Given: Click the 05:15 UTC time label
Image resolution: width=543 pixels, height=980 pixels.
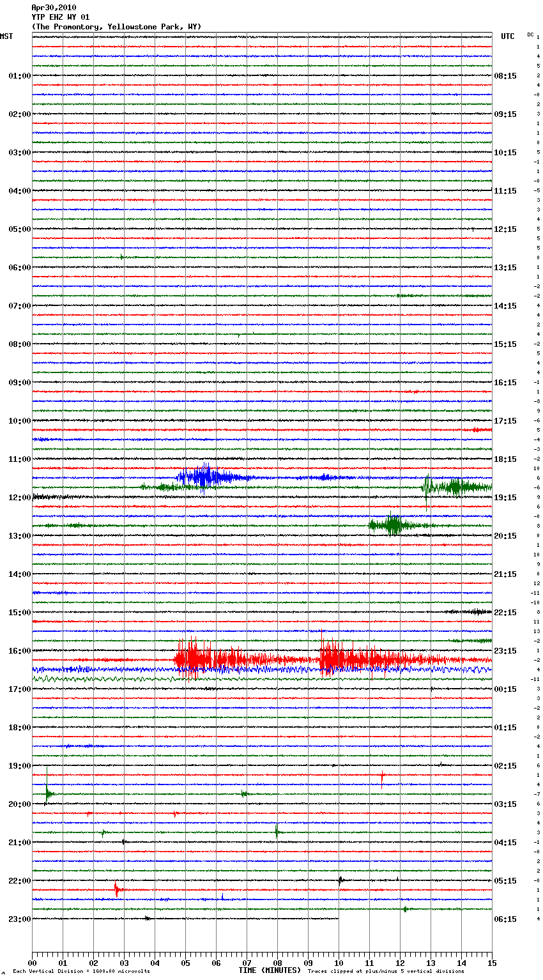Looking at the screenshot, I should click(505, 881).
